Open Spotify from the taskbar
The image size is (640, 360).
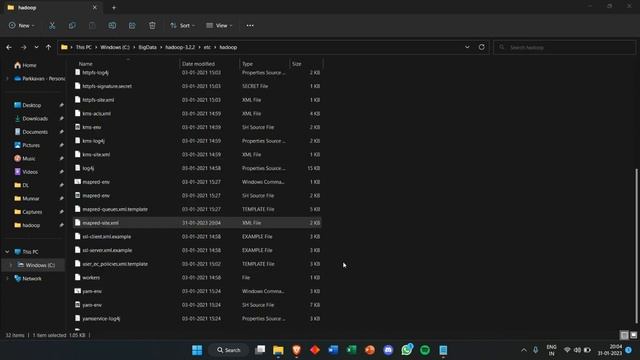(x=425, y=350)
